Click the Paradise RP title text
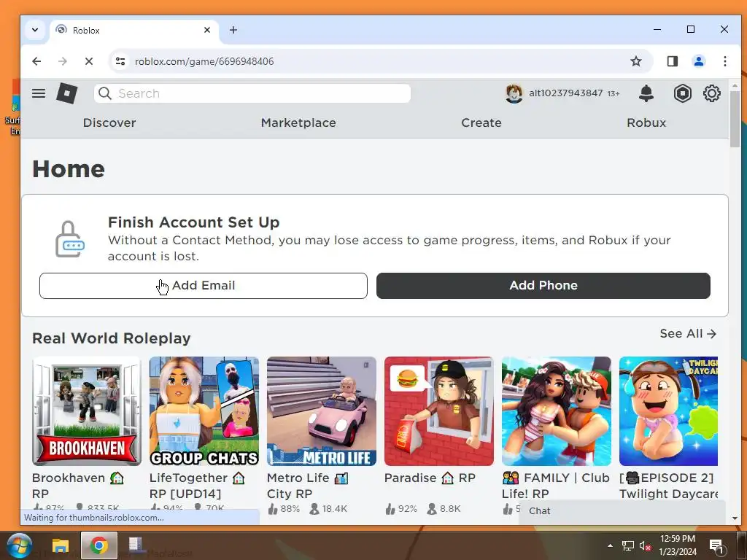The image size is (747, 560). tap(430, 478)
